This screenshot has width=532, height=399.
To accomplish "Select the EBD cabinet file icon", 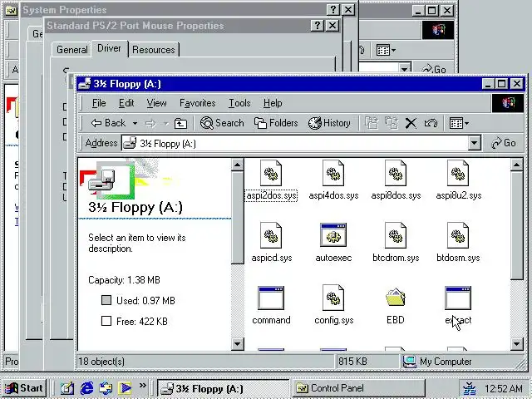I will point(396,298).
